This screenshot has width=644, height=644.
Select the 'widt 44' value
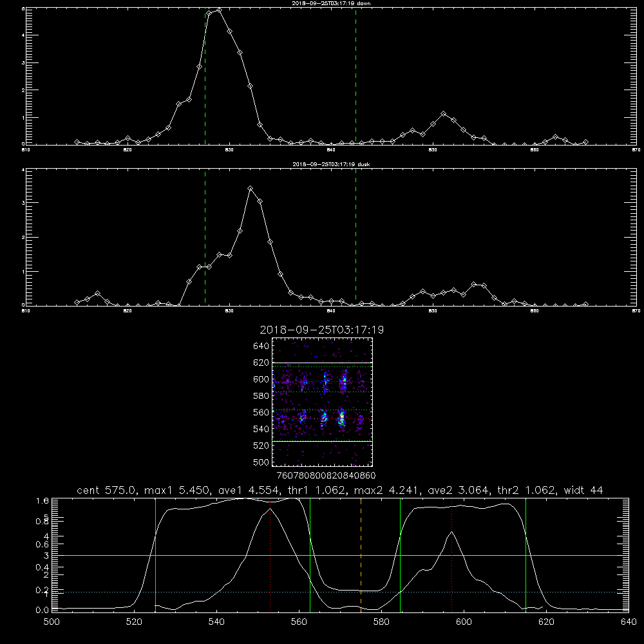[583, 490]
